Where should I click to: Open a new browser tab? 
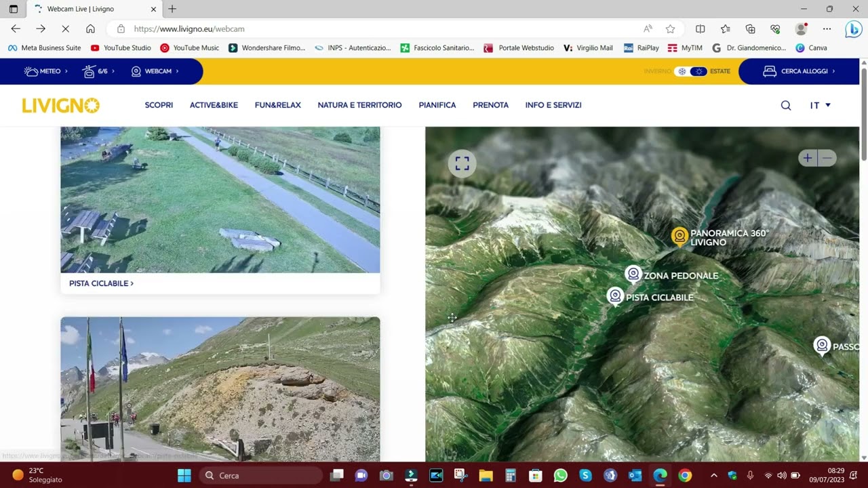coord(172,9)
